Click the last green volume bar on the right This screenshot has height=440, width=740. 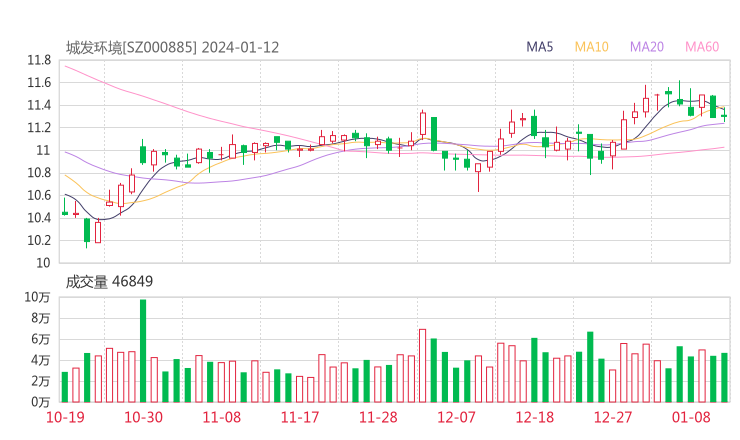pyautogui.click(x=724, y=378)
